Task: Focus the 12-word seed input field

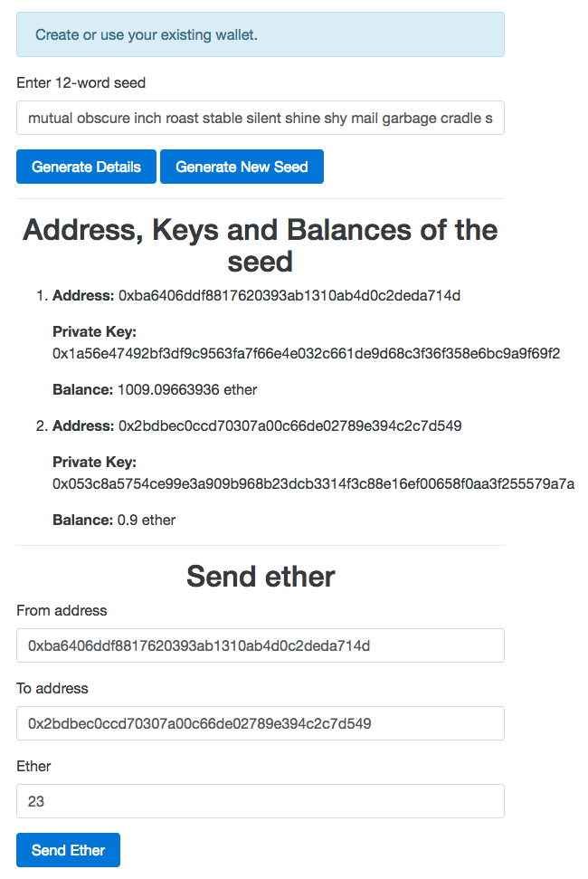Action: click(x=260, y=118)
